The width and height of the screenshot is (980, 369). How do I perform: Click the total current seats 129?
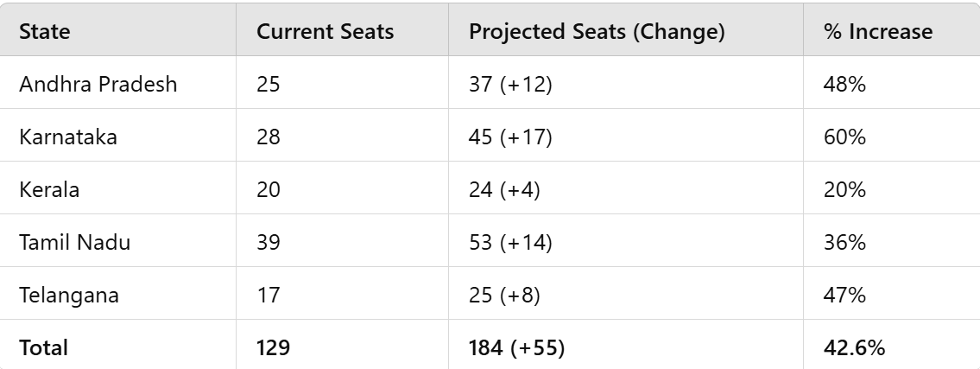pyautogui.click(x=274, y=348)
